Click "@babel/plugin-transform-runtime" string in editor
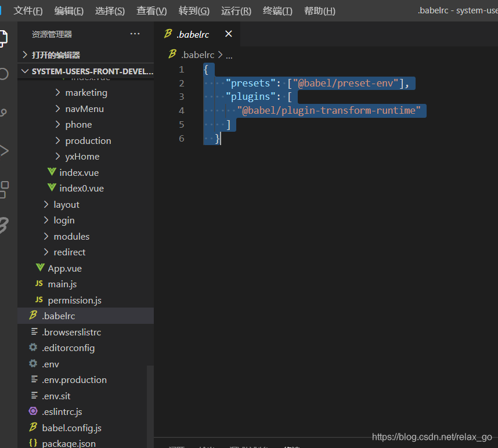Image resolution: width=498 pixels, height=448 pixels. click(x=329, y=110)
